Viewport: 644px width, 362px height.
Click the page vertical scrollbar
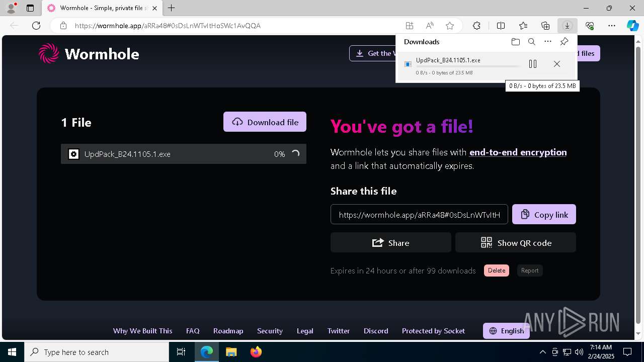coord(638,186)
